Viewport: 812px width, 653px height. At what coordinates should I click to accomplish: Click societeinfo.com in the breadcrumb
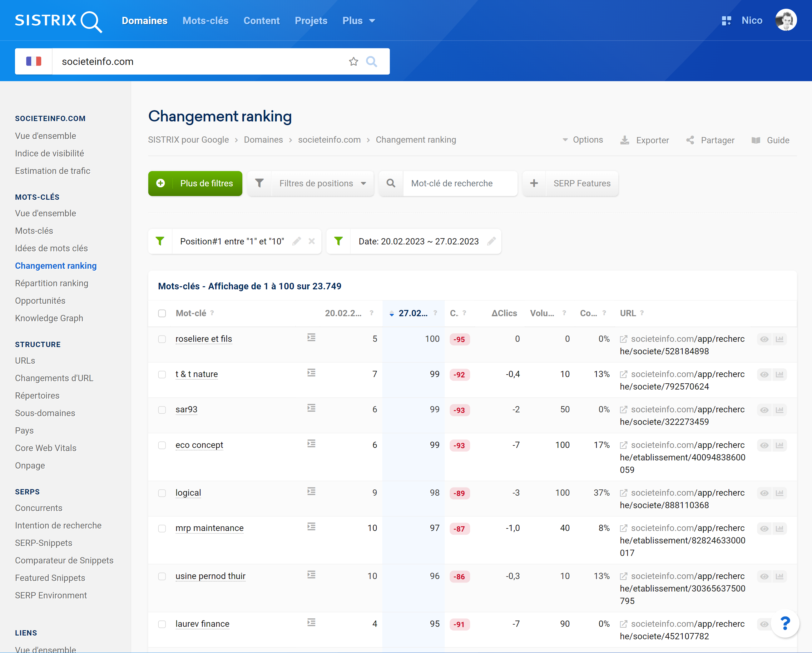(329, 140)
